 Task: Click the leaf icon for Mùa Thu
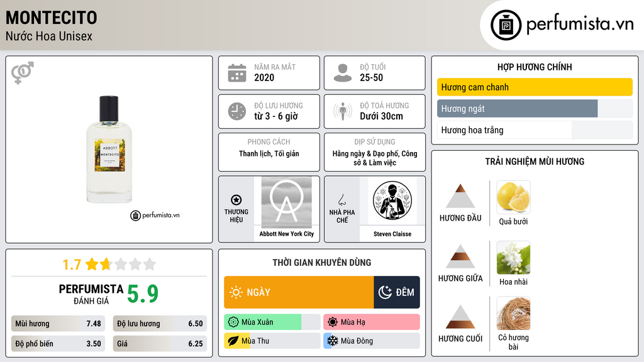(233, 341)
